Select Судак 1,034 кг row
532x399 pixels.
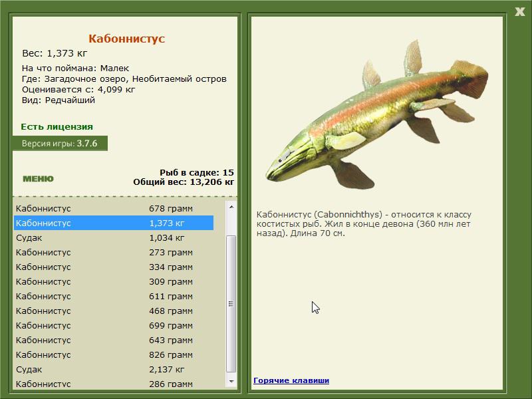click(x=114, y=237)
